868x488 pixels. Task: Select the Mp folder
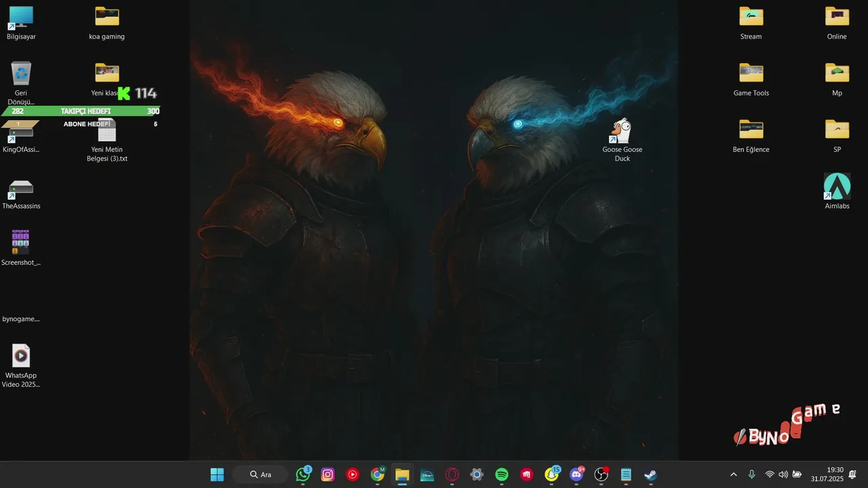click(x=837, y=79)
